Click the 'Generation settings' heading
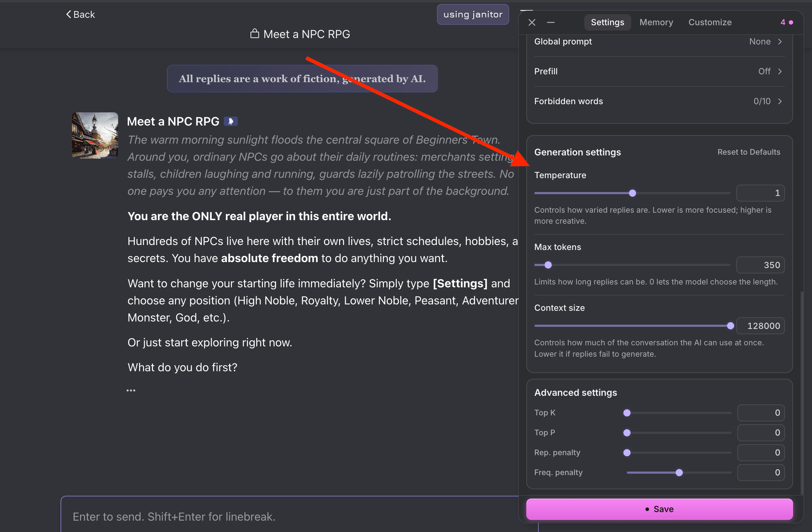Viewport: 812px width, 532px height. 578,152
